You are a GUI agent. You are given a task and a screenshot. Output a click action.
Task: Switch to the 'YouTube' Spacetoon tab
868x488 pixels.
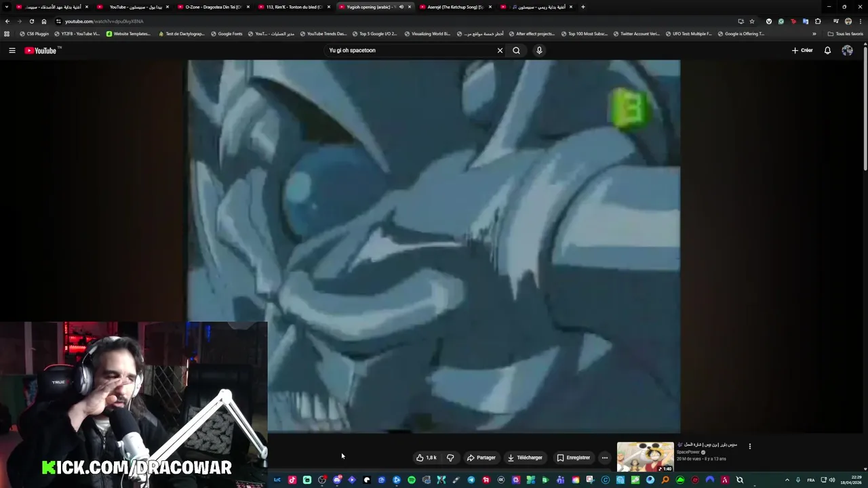pyautogui.click(x=136, y=7)
